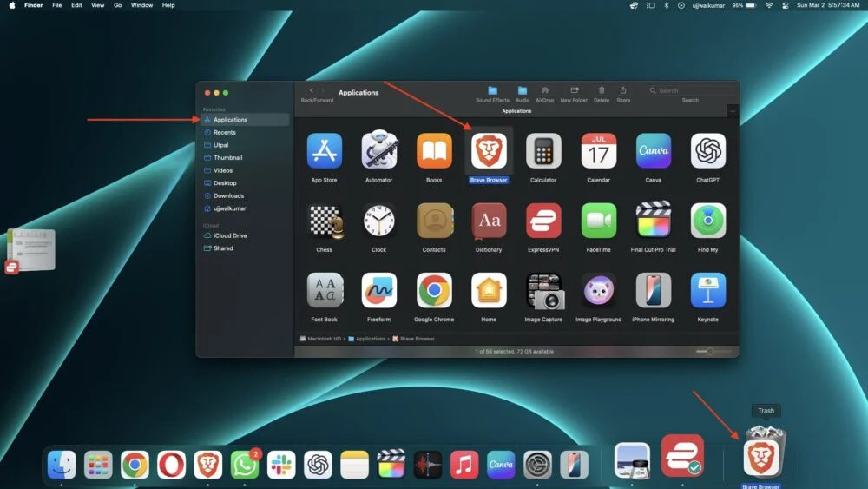This screenshot has width=868, height=489.
Task: Open iCloud Drive in sidebar
Action: 230,235
